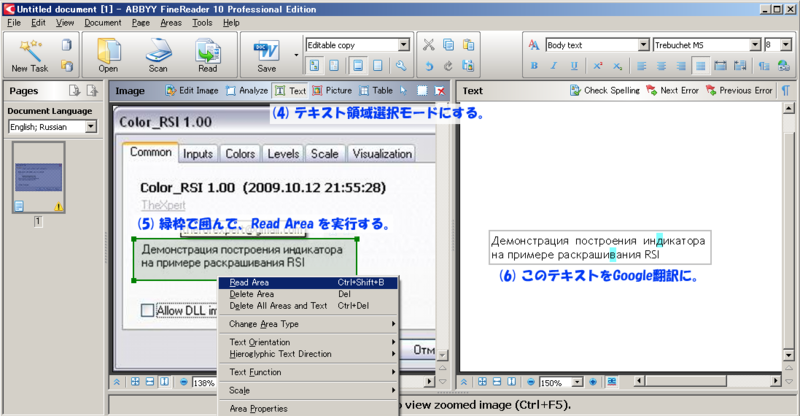Click the Text pane horizontal scrollbar
Viewport: 800px width, 416px height.
tap(707, 381)
